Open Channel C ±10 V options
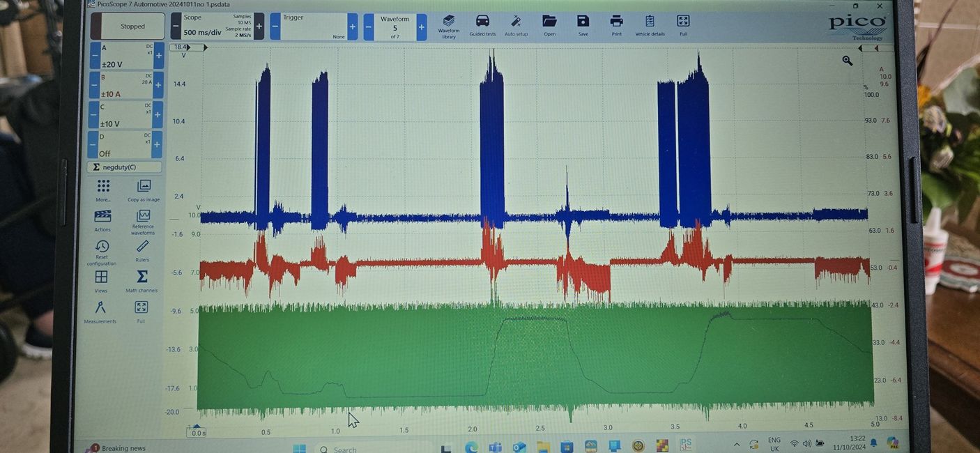 [x=125, y=115]
